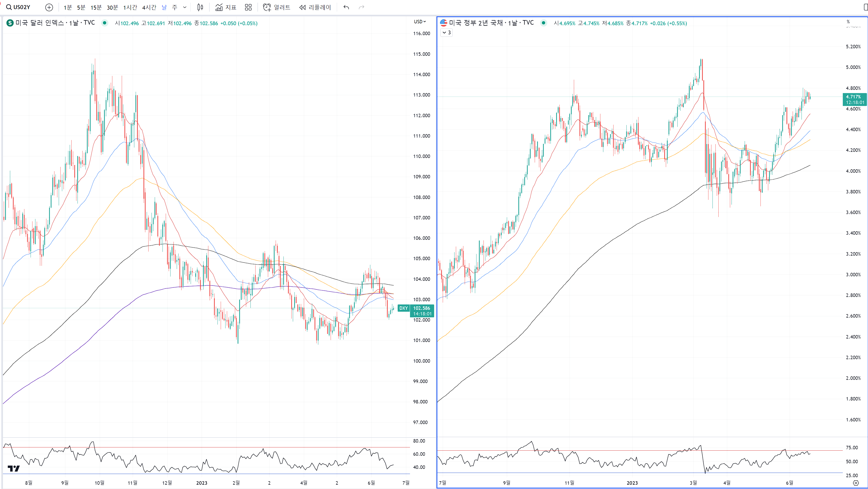Image resolution: width=868 pixels, height=489 pixels.
Task: Toggle the market status dot on the US02Y chart
Action: point(544,23)
